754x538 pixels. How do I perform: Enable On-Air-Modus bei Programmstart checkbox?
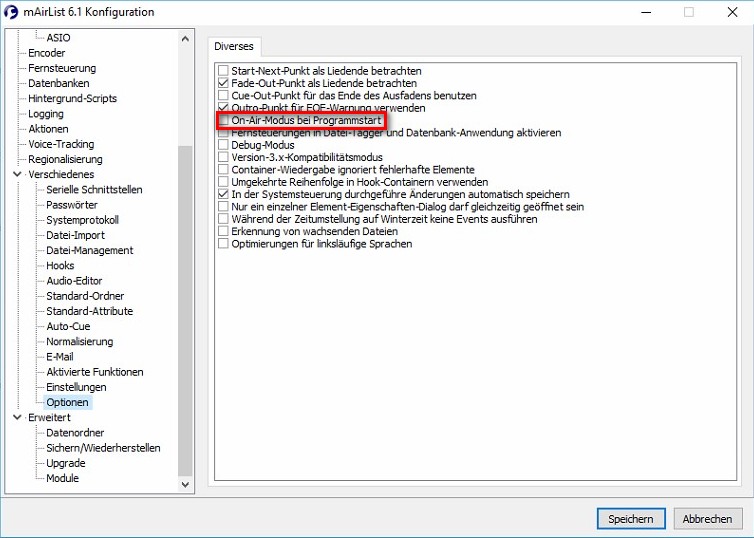coord(224,121)
